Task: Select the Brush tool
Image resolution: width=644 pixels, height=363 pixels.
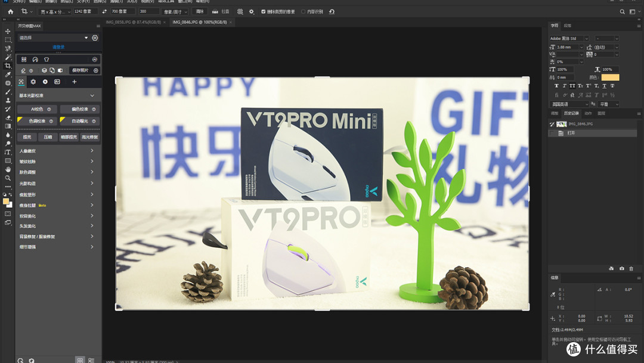Action: tap(8, 92)
